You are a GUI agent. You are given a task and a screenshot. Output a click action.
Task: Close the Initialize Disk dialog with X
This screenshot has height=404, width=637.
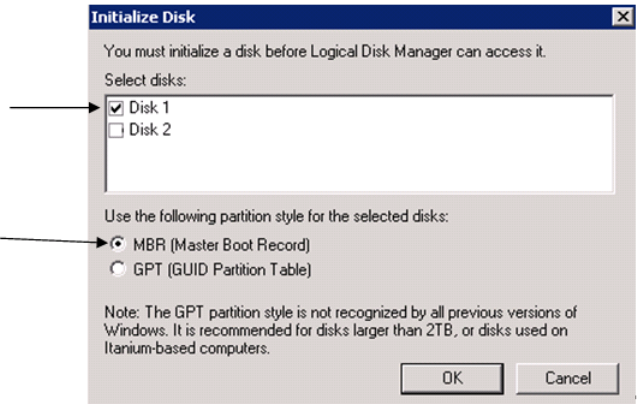[620, 17]
